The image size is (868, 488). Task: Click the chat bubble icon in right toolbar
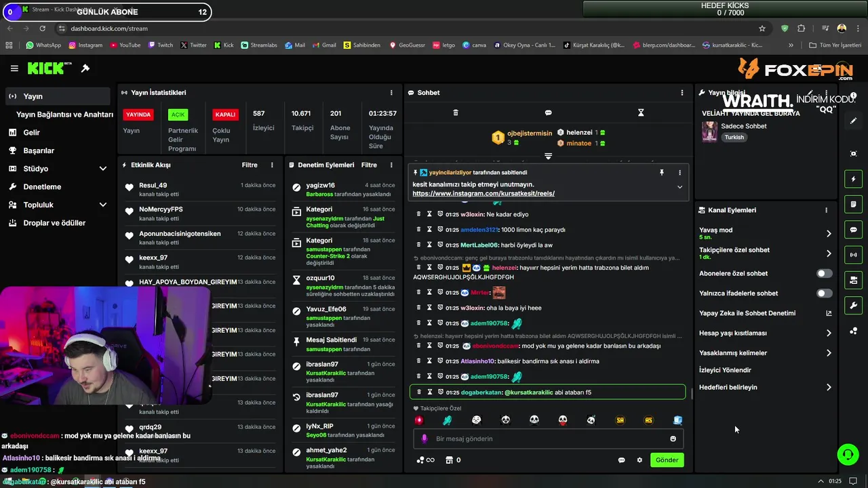coord(853,230)
